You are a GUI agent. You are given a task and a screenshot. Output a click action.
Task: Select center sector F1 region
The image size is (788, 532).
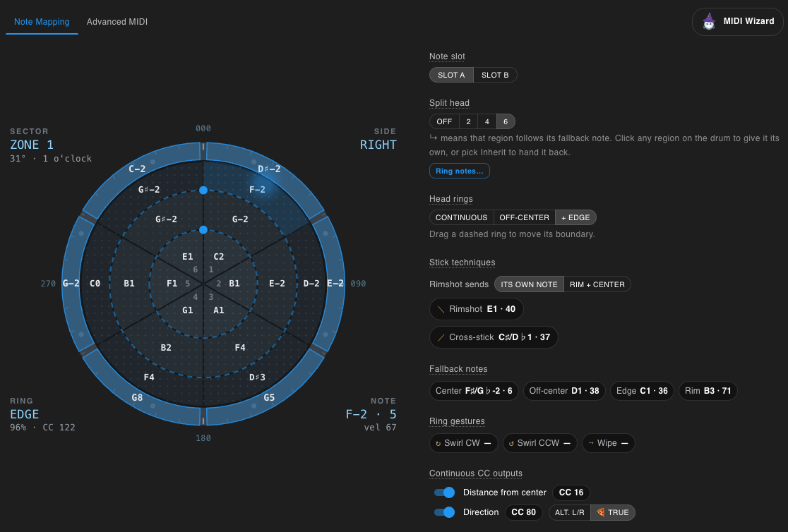[172, 284]
